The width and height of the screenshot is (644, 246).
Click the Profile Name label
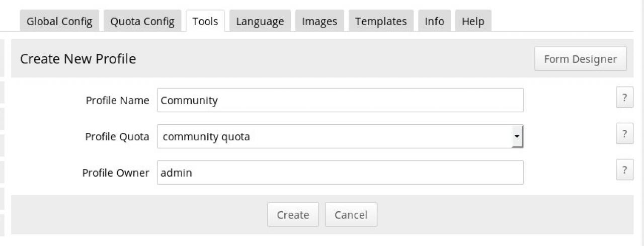tap(117, 100)
